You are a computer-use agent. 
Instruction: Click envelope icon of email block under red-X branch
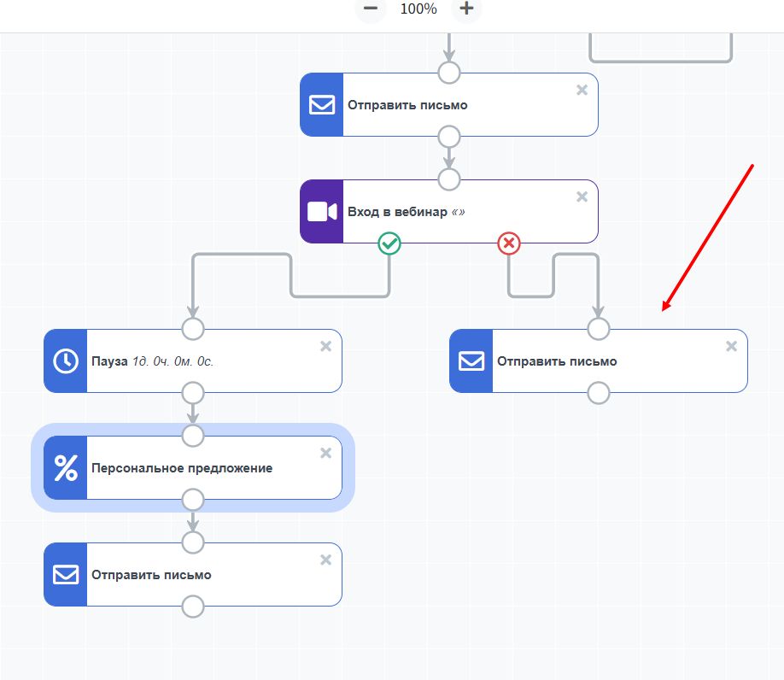pos(471,361)
